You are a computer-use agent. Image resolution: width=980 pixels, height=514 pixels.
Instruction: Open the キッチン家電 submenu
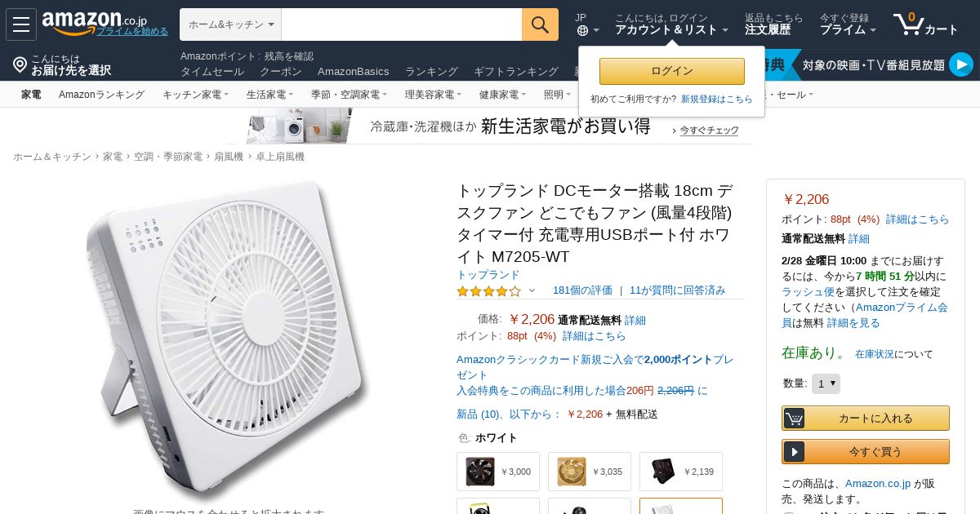pos(195,95)
